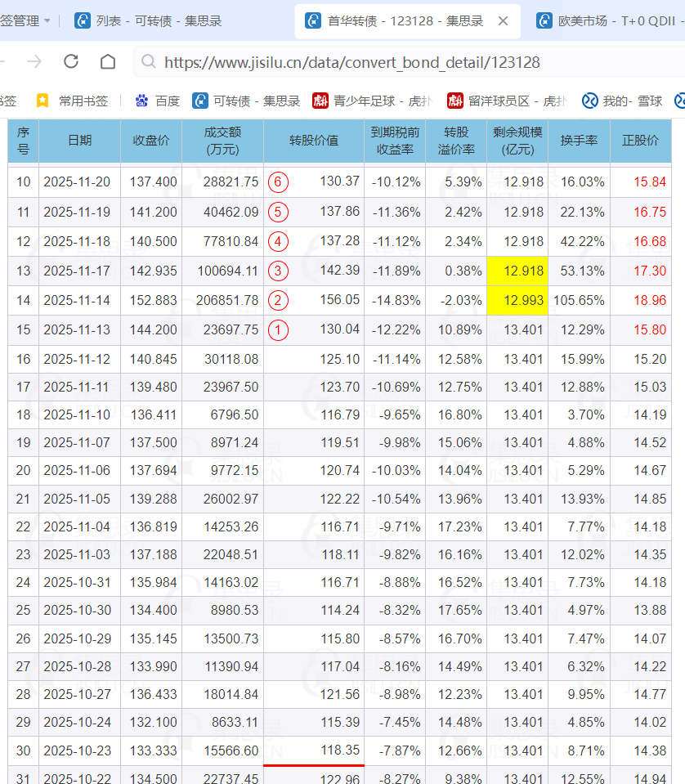
Task: Click the circled number 6 marker
Action: click(x=278, y=181)
